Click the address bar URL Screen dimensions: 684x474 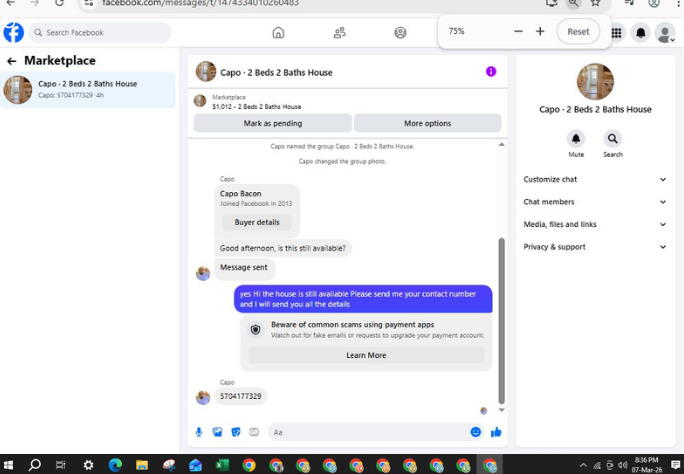200,3
